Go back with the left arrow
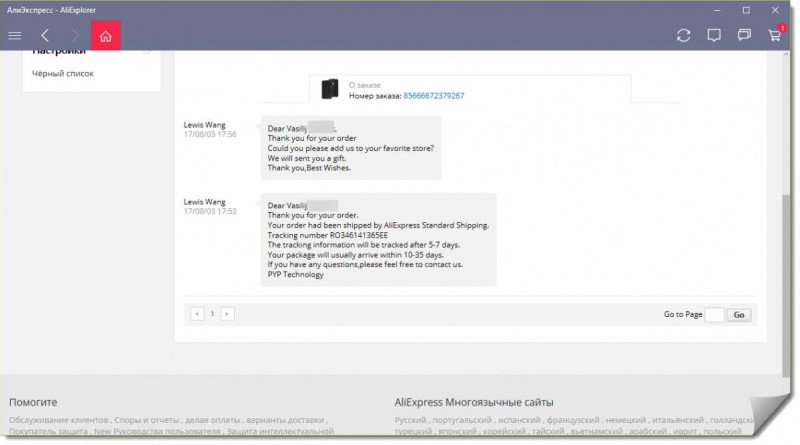 (45, 36)
